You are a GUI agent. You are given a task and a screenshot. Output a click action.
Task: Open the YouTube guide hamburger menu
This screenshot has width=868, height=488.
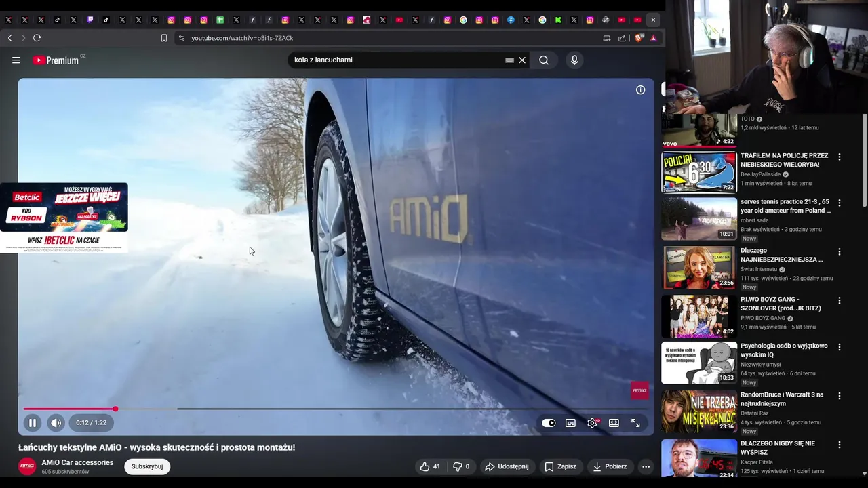click(x=16, y=60)
